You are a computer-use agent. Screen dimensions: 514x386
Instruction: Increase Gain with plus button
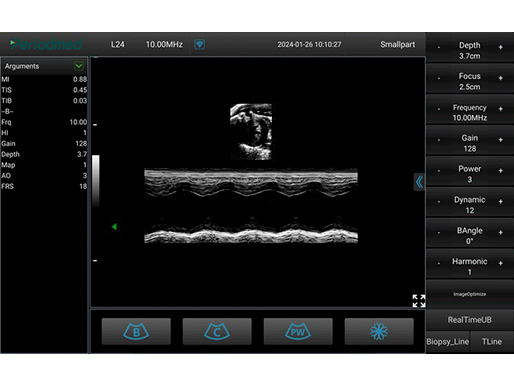pos(500,140)
